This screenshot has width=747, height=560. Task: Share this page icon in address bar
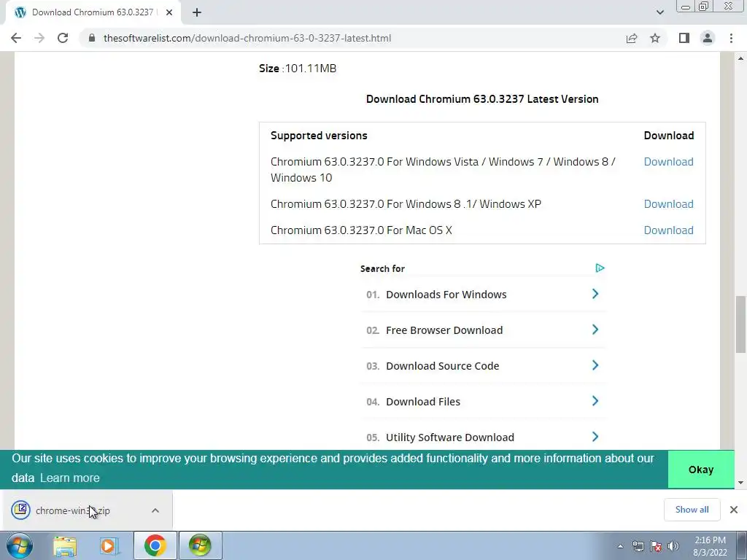632,38
